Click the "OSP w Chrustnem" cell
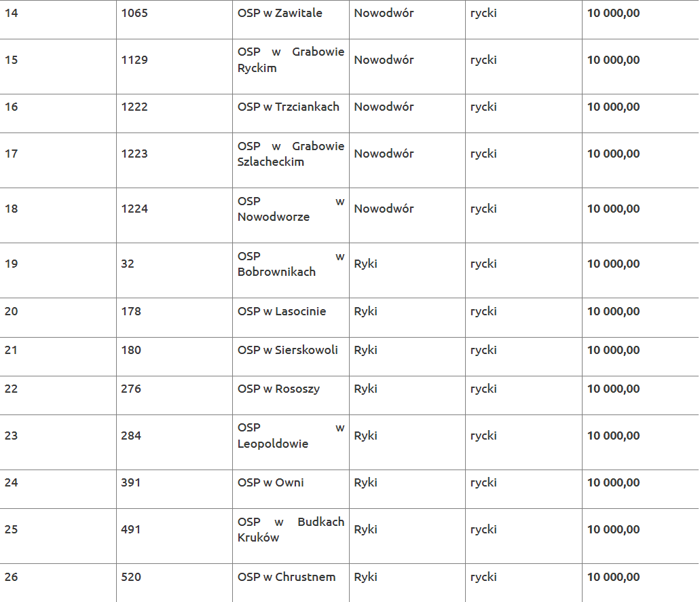 click(x=286, y=578)
